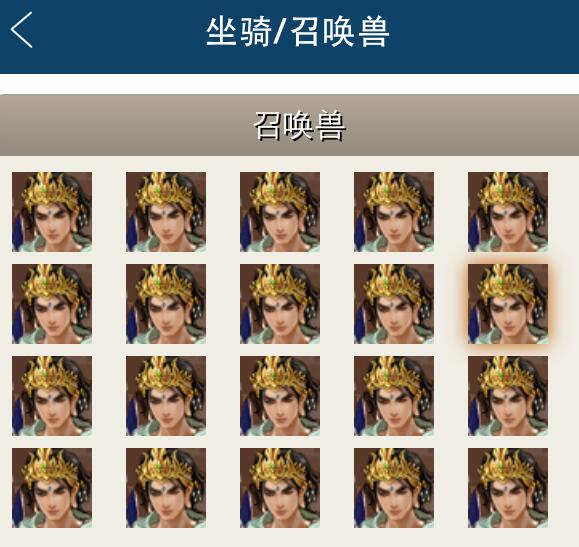Select the middle portrait of the second row
Viewport: 579px width, 547px height.
280,304
